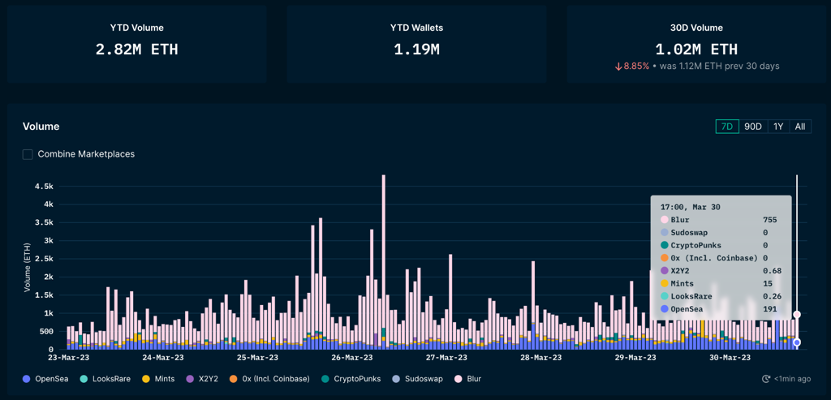Toggle CryptoPunks legend item
Viewport: 832px width, 400px height.
[x=351, y=379]
